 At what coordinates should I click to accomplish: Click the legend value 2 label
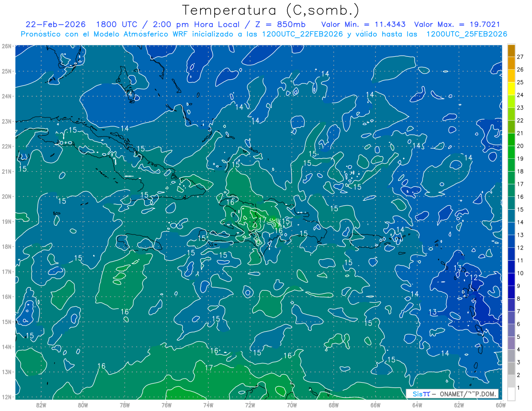click(x=519, y=375)
